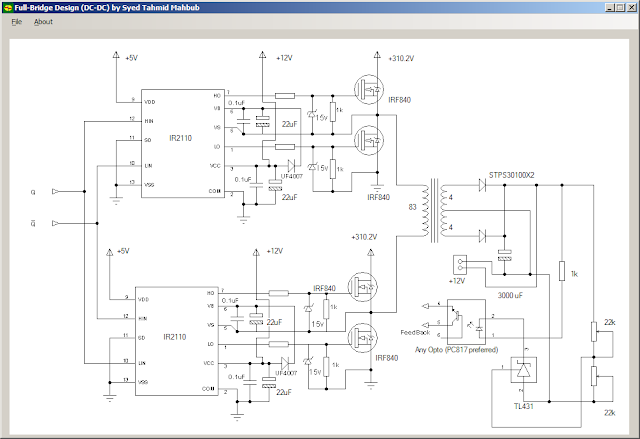Click the inverted Q input arrow symbol
Image resolution: width=640 pixels, height=439 pixels.
tap(55, 223)
